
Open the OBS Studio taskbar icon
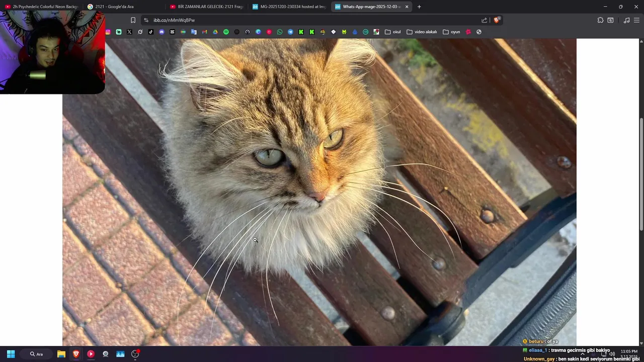[135, 354]
